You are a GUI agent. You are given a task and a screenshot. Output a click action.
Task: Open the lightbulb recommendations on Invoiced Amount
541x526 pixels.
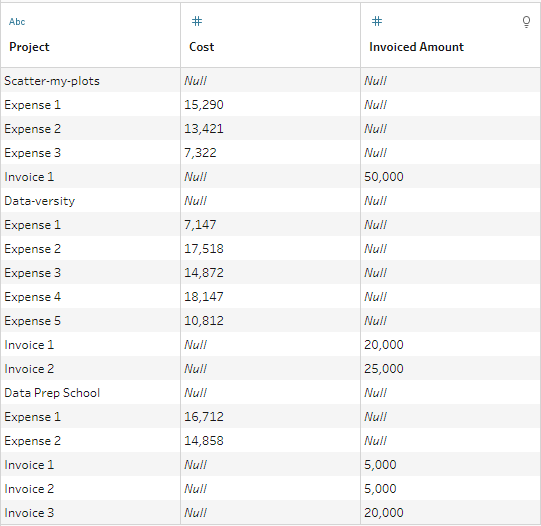[x=526, y=22]
